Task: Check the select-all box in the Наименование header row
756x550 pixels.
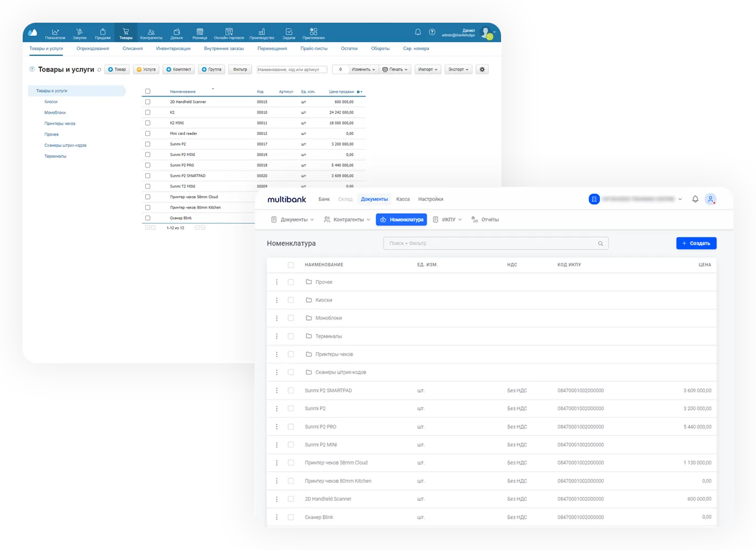Action: pos(147,92)
